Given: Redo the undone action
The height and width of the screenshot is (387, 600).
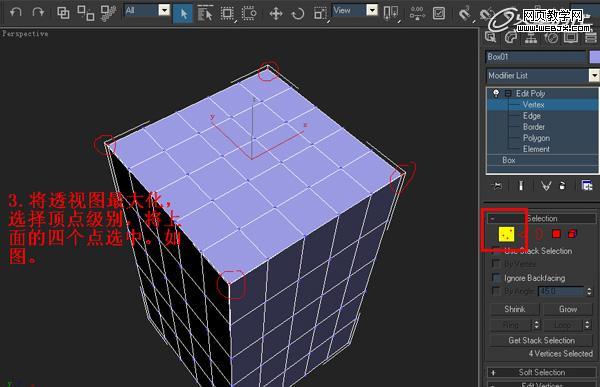Looking at the screenshot, I should click(x=38, y=13).
